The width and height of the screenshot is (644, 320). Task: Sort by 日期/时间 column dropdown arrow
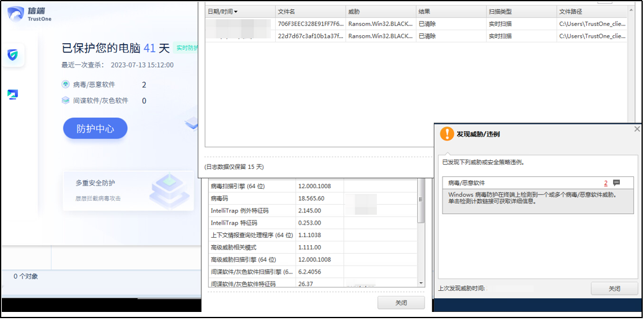tap(236, 12)
